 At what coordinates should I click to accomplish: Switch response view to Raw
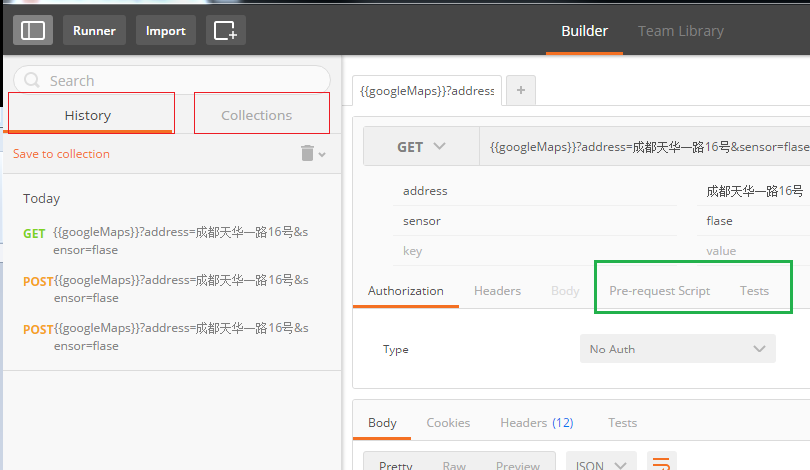[x=454, y=464]
